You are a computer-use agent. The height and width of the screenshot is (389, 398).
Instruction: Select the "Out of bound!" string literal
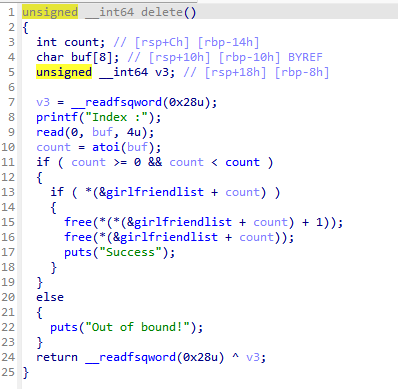tap(137, 327)
